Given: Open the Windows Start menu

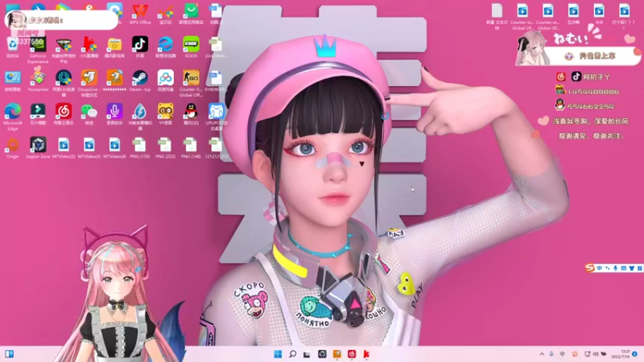Looking at the screenshot, I should tap(278, 354).
